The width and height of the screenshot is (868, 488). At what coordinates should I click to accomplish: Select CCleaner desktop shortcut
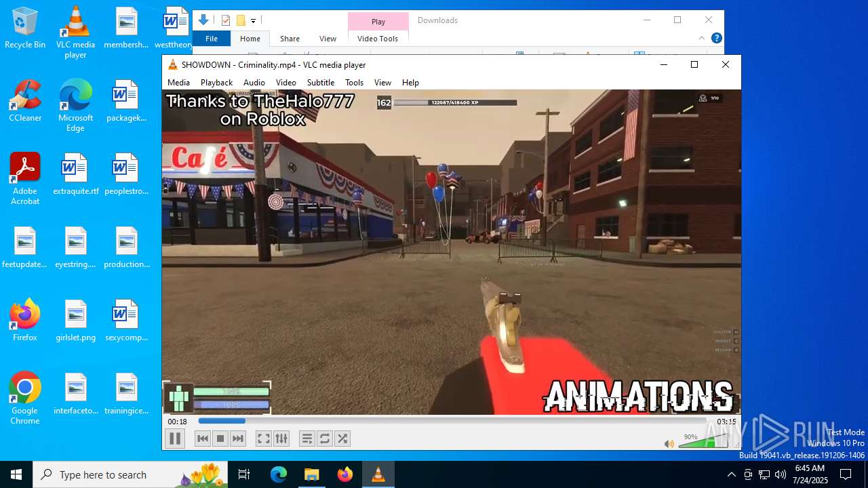[x=25, y=102]
